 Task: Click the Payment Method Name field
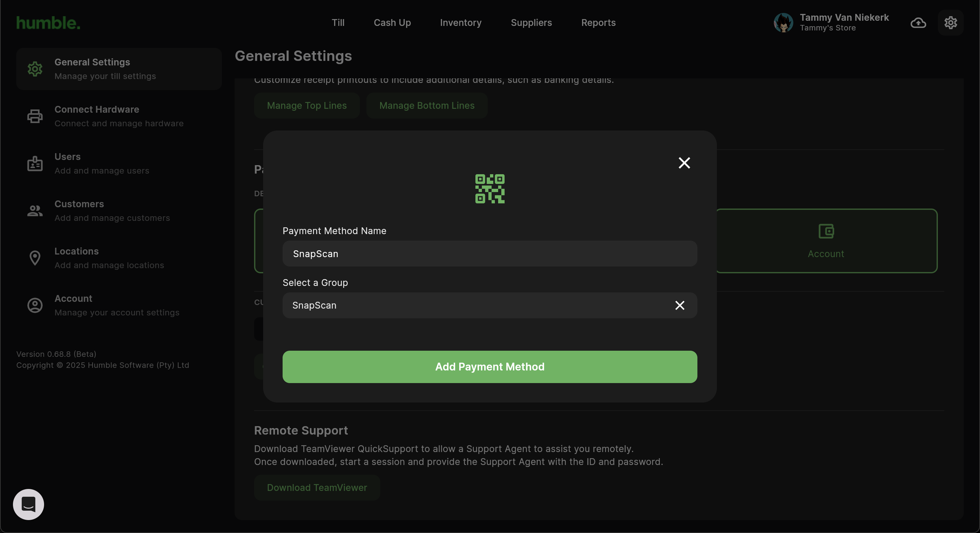point(490,254)
